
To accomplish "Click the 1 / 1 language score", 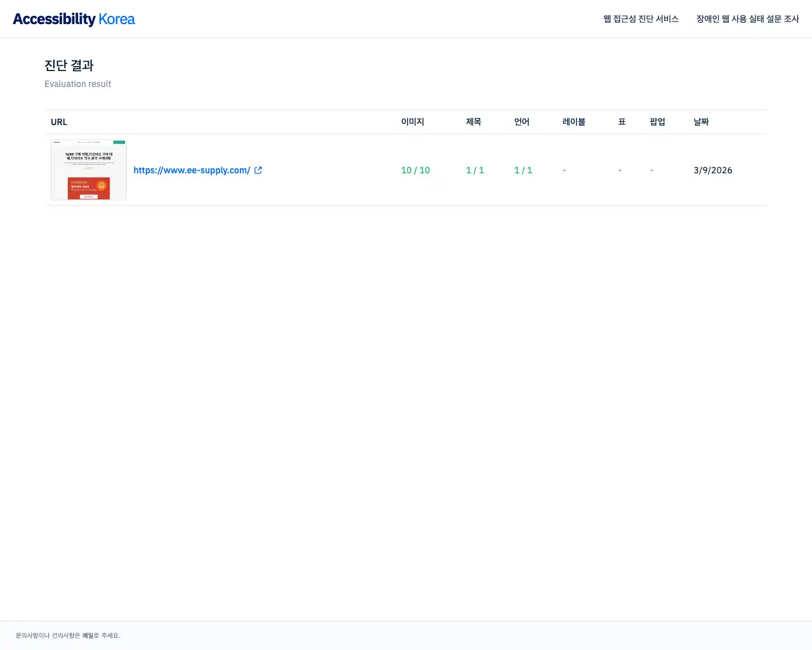I will (x=523, y=170).
